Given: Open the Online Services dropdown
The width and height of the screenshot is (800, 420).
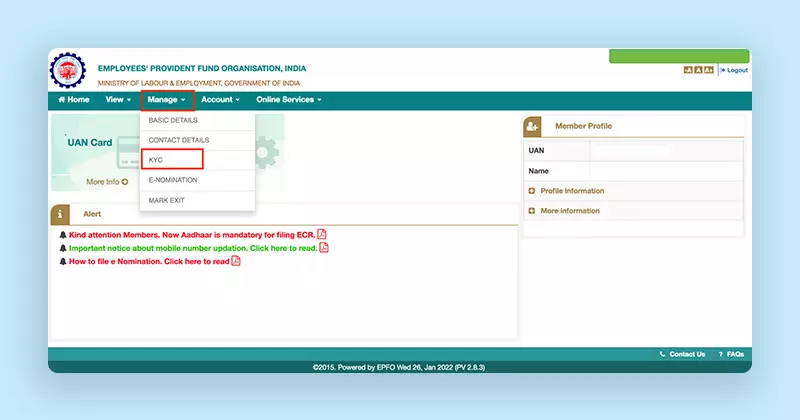Looking at the screenshot, I should [288, 100].
